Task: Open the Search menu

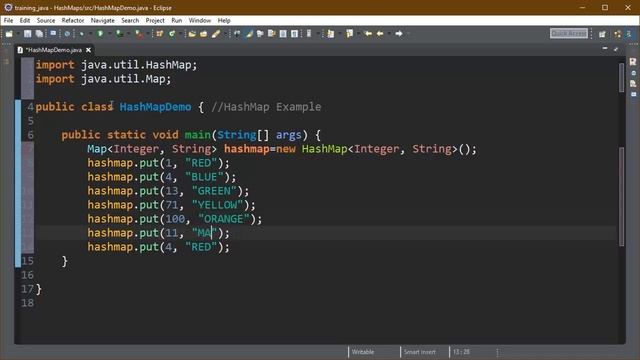Action: click(130, 20)
